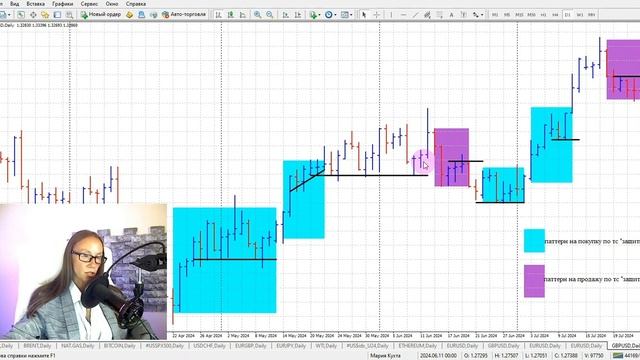Open the templates dropdown

click(x=347, y=15)
